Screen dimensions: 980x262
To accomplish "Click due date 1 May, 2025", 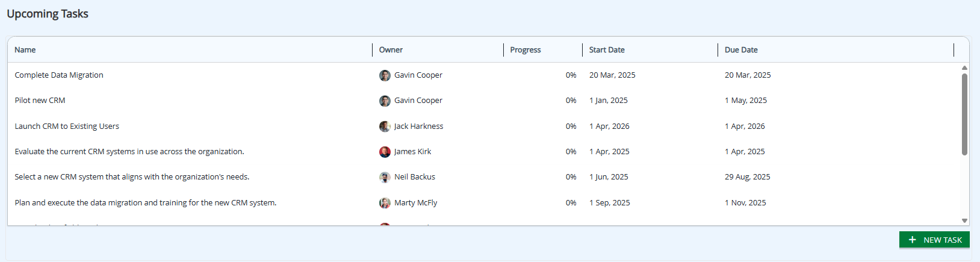I will coord(746,101).
